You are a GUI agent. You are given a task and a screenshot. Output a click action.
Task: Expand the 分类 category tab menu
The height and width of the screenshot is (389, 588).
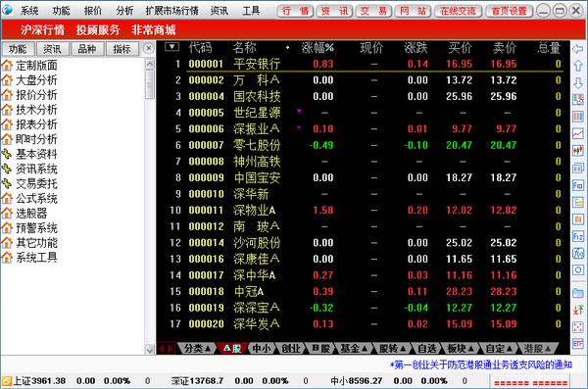pos(197,349)
